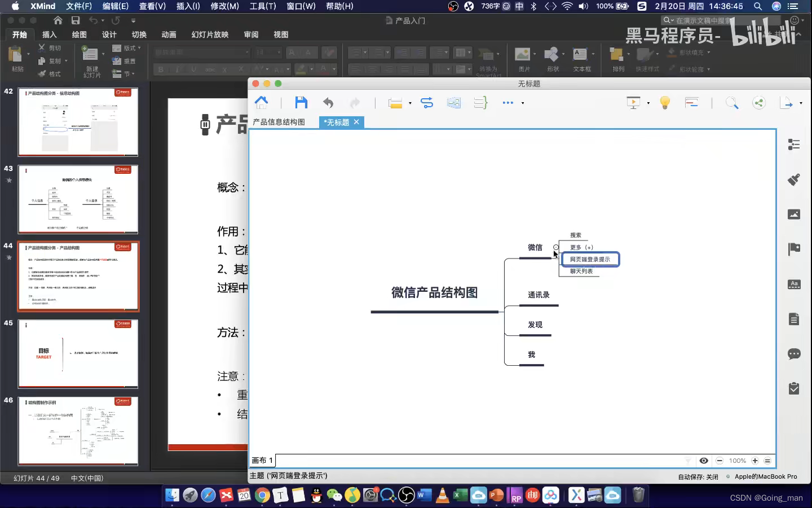812x508 pixels.
Task: Open Spotlight search in the macOS menu bar
Action: pos(758,6)
